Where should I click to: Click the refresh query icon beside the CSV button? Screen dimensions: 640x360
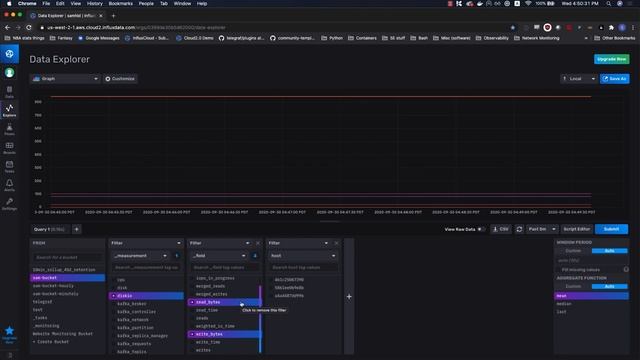click(519, 229)
